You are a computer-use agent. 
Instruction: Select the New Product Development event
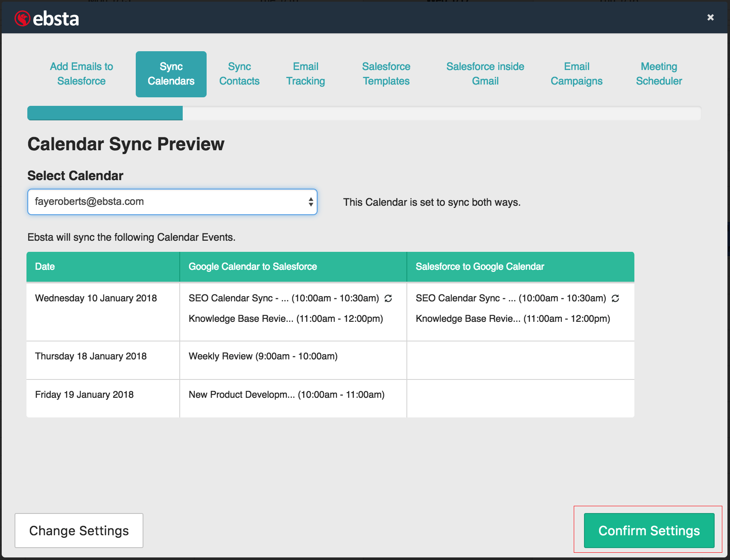coord(286,395)
